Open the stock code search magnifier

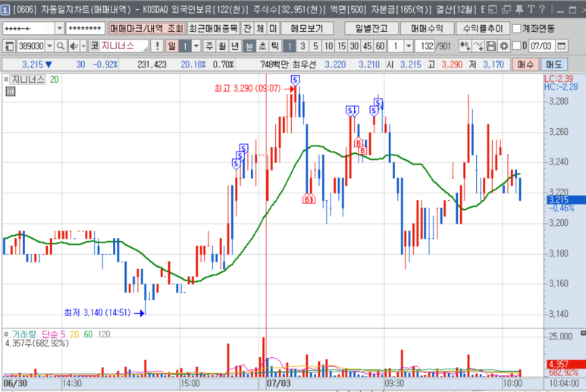click(60, 46)
